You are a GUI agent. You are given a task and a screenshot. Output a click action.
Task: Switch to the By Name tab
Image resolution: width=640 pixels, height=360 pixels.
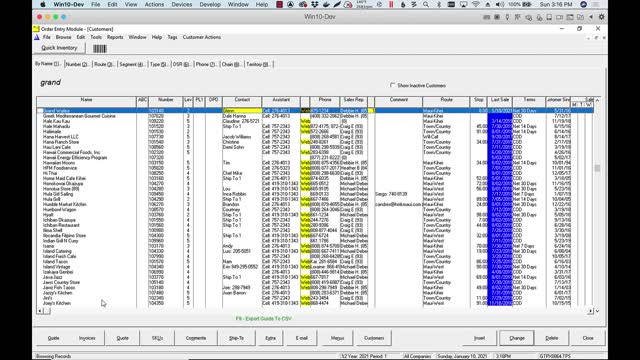pos(47,64)
